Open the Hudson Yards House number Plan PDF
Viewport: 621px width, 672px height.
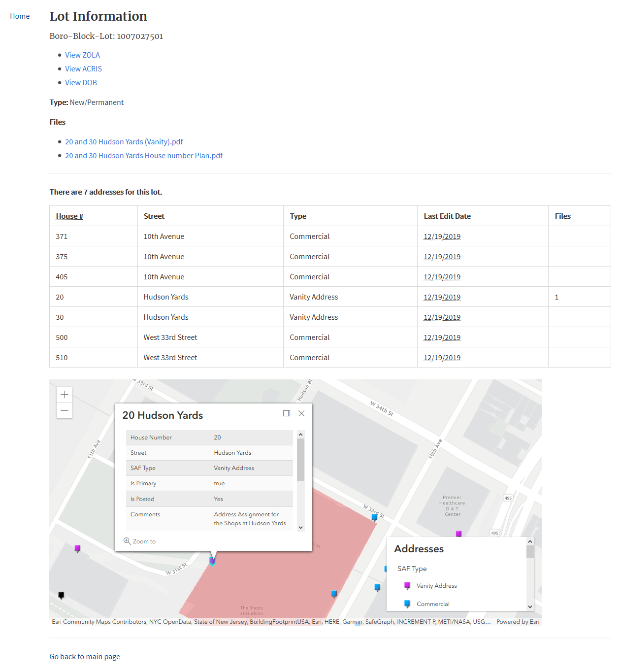click(x=143, y=155)
